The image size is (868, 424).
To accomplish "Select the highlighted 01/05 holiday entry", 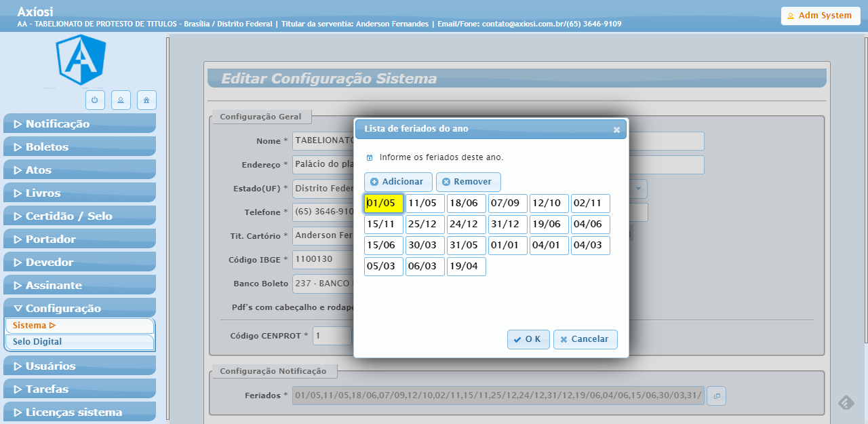I will [x=383, y=203].
